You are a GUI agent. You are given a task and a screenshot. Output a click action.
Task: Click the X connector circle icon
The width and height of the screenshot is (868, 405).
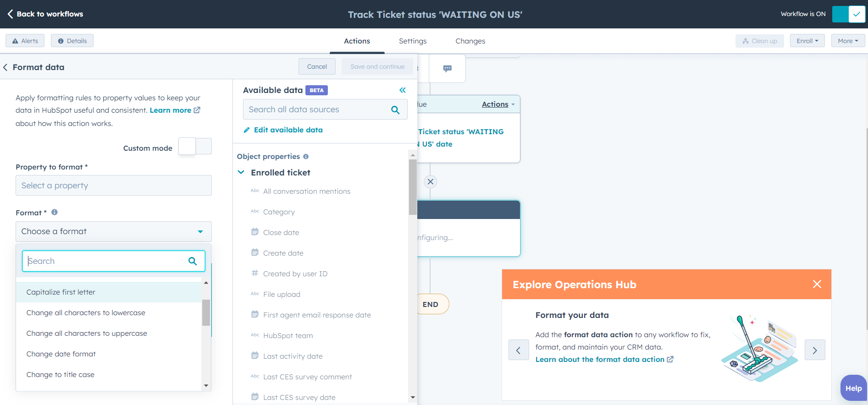(x=430, y=181)
